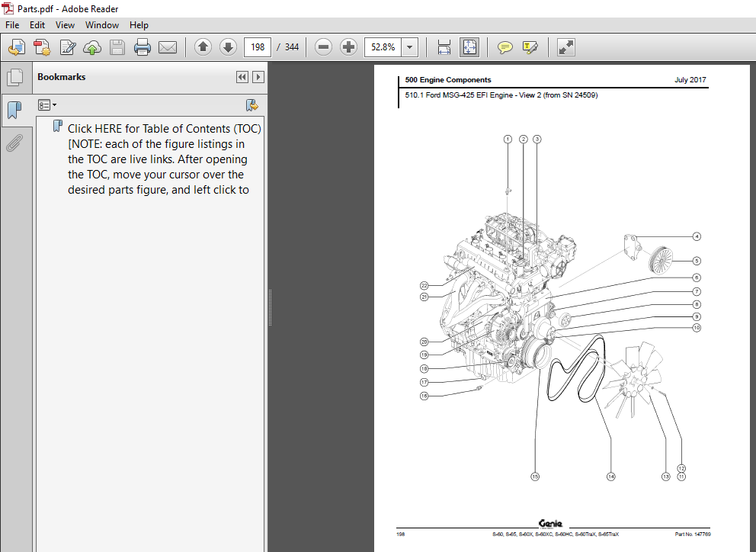
Task: Click the expand arrow next to collapse button
Action: (258, 77)
